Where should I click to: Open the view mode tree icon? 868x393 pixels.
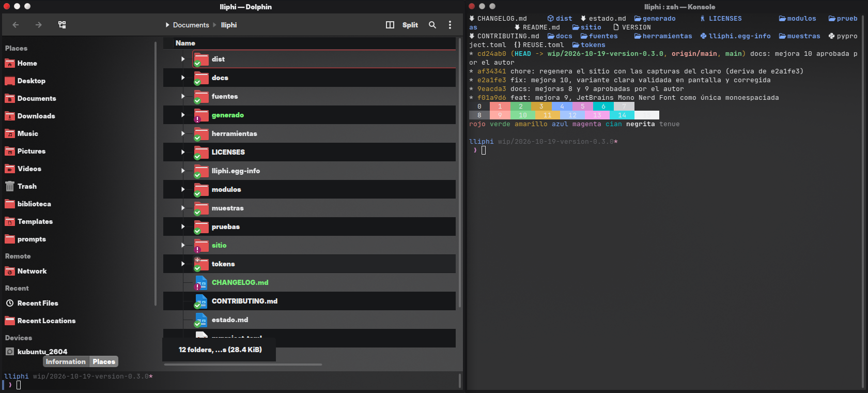coord(62,25)
